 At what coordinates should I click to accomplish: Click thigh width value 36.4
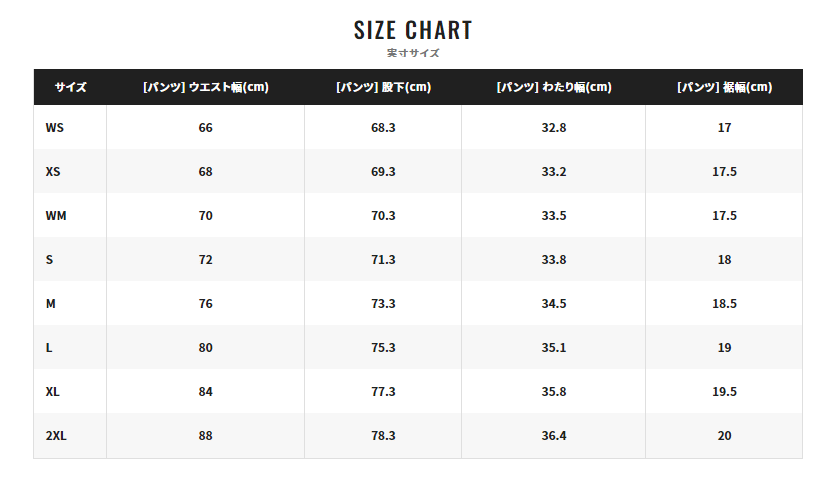554,436
